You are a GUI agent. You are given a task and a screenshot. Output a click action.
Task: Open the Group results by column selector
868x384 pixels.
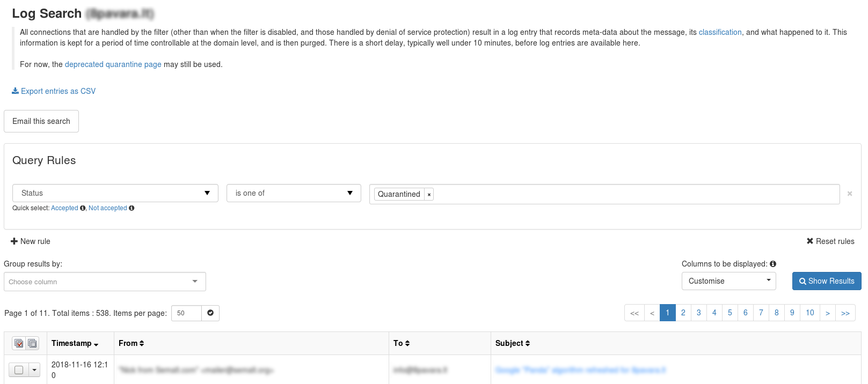coord(105,282)
